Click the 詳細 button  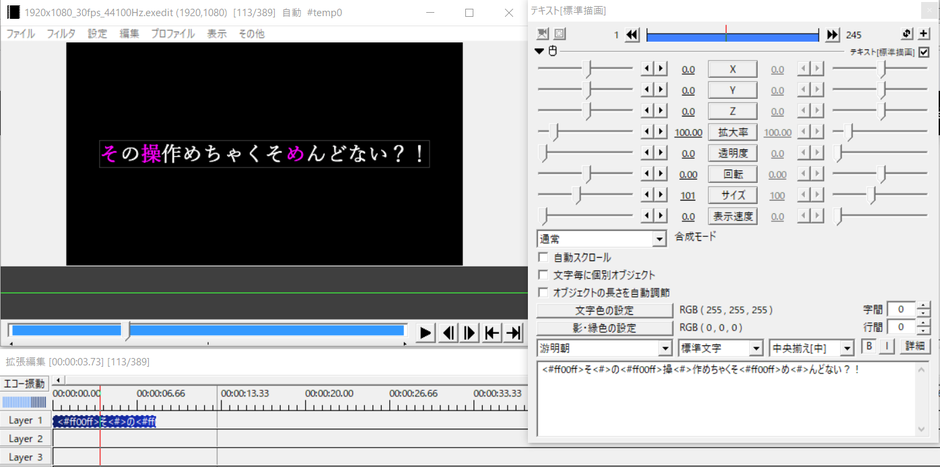coord(915,346)
